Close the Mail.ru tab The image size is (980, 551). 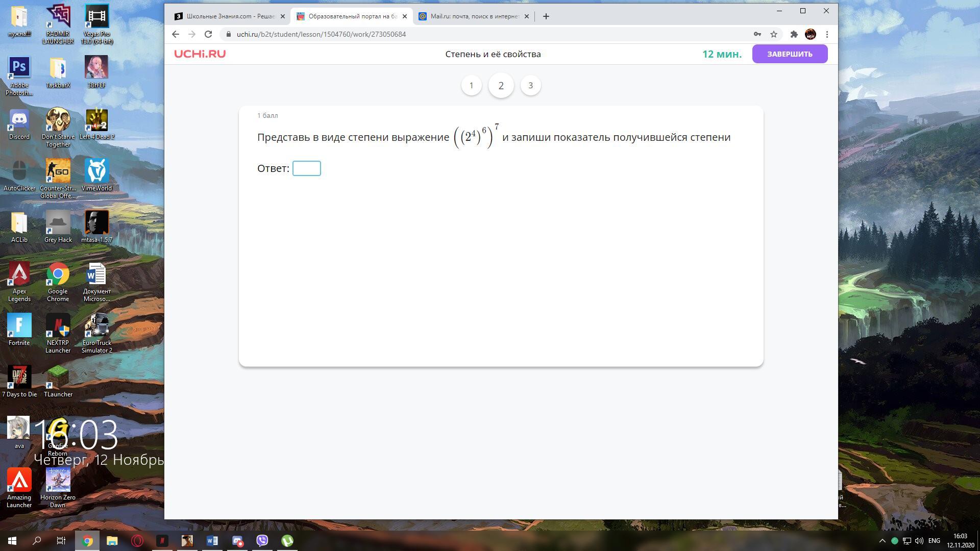[x=527, y=16]
